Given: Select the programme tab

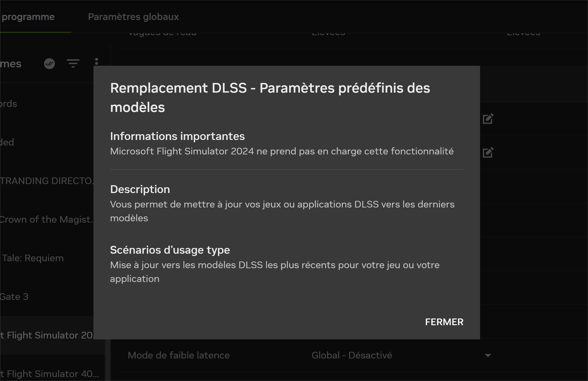Looking at the screenshot, I should pyautogui.click(x=28, y=17).
